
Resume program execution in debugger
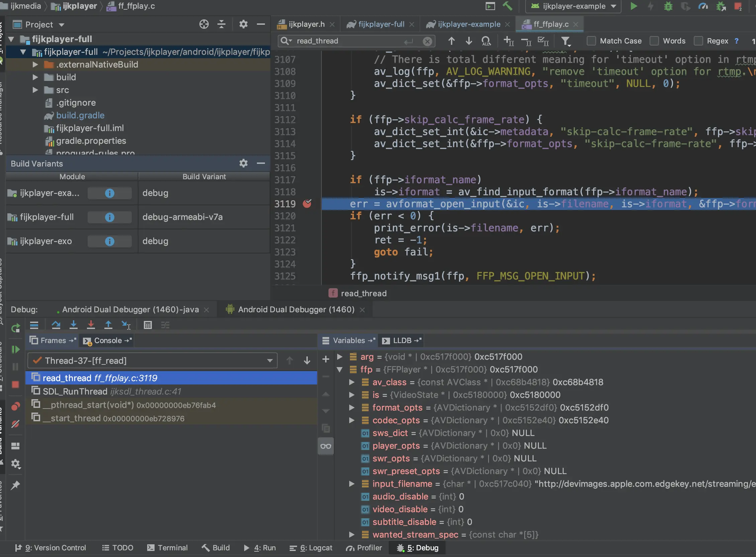[15, 349]
